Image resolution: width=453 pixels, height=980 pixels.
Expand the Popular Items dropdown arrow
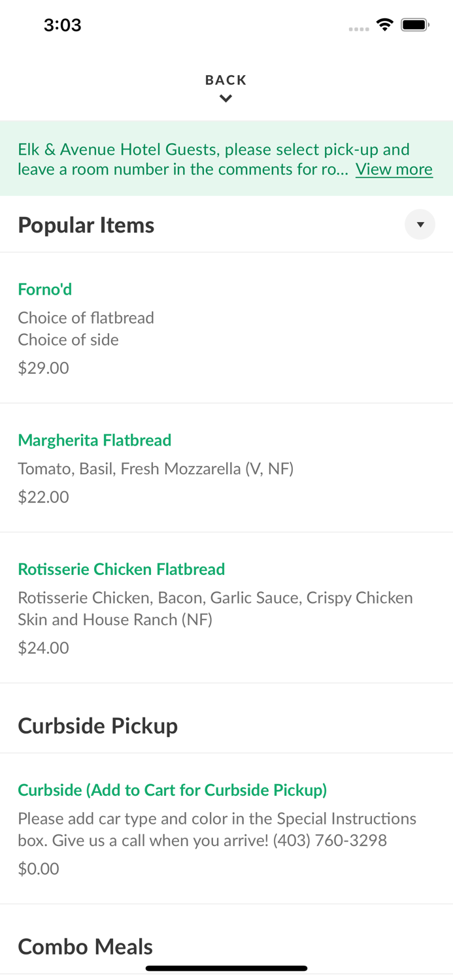point(420,225)
